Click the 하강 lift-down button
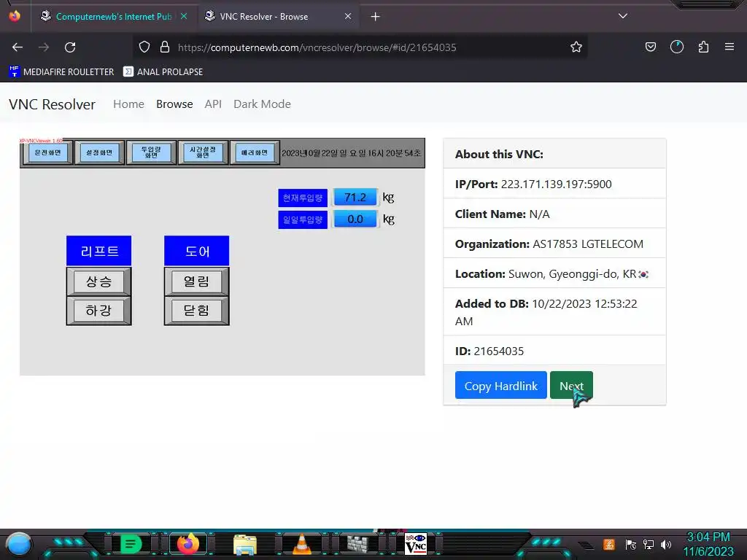Viewport: 747px width, 560px height. pos(98,311)
